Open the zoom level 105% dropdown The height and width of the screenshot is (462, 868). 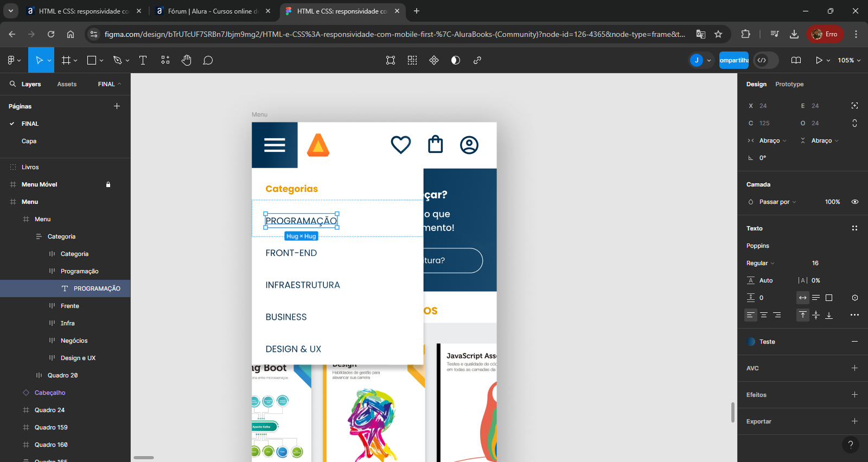point(849,60)
